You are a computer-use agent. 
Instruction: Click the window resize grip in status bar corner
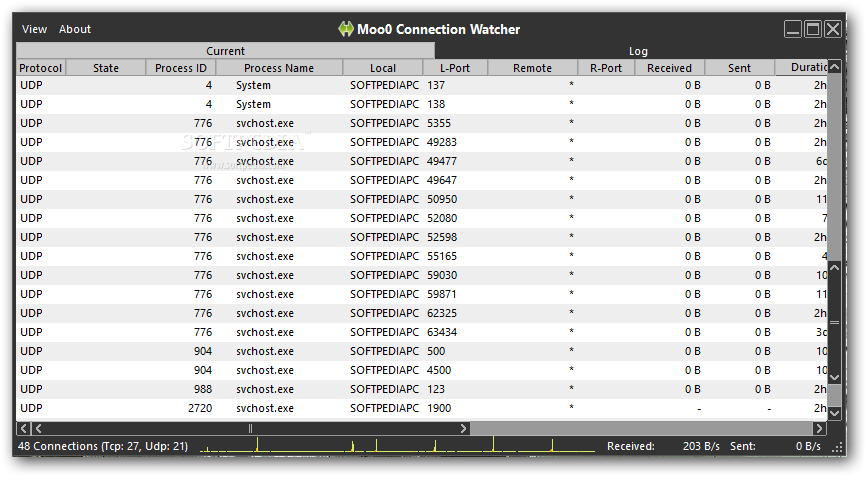click(x=838, y=448)
